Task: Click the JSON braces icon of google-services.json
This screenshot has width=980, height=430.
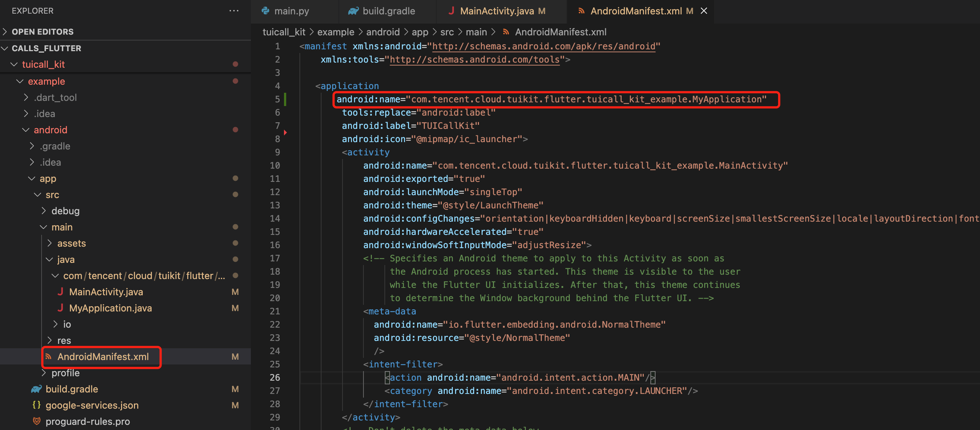Action: pyautogui.click(x=36, y=405)
